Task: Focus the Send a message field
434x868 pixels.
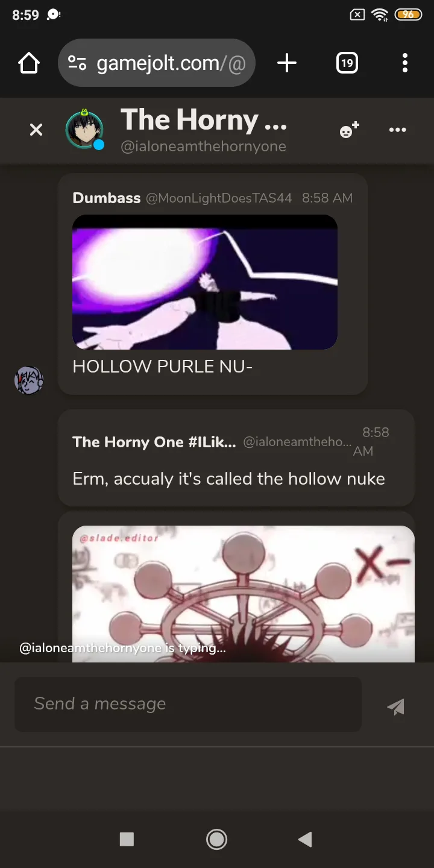Action: point(188,704)
